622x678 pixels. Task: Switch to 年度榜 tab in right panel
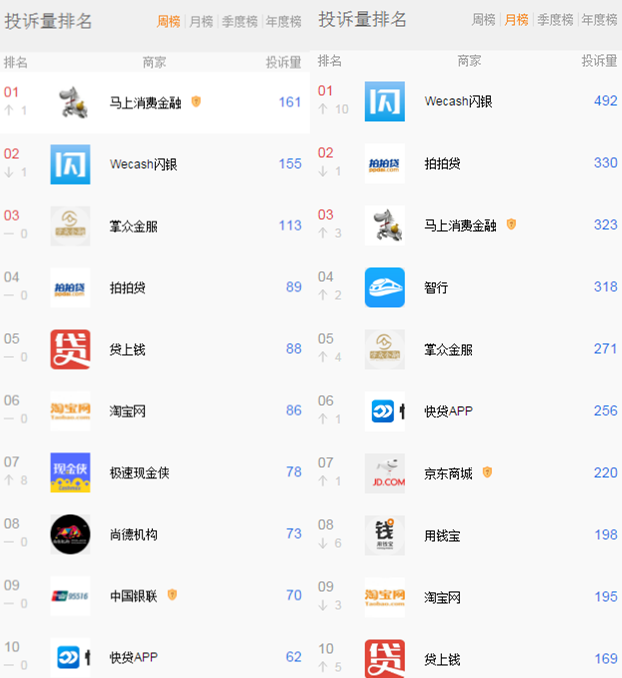click(599, 19)
